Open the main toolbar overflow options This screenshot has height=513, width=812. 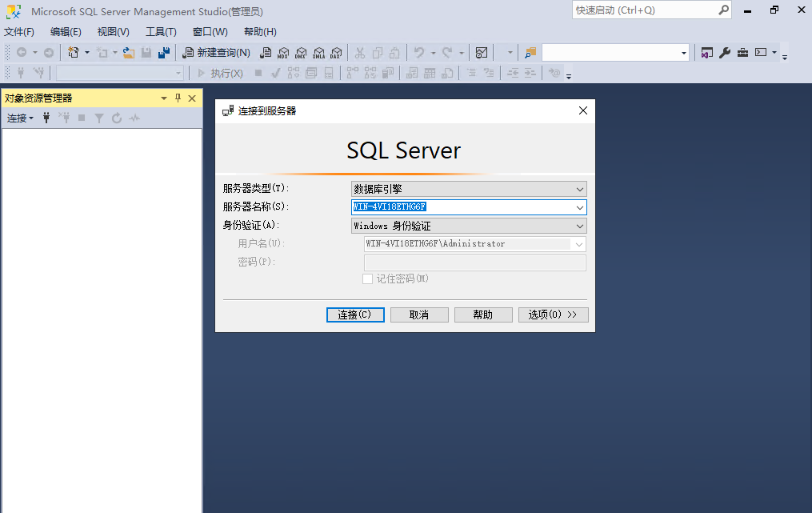click(x=785, y=57)
